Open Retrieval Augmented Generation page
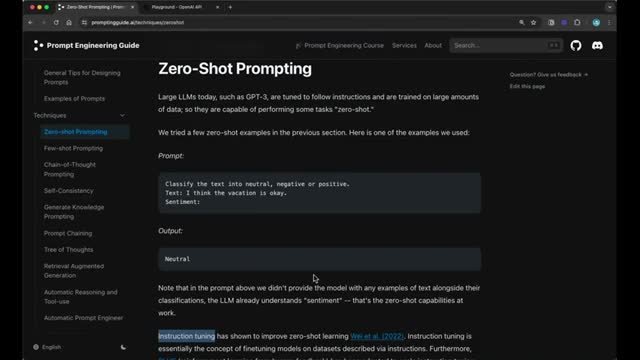Image resolution: width=640 pixels, height=360 pixels. [74, 271]
